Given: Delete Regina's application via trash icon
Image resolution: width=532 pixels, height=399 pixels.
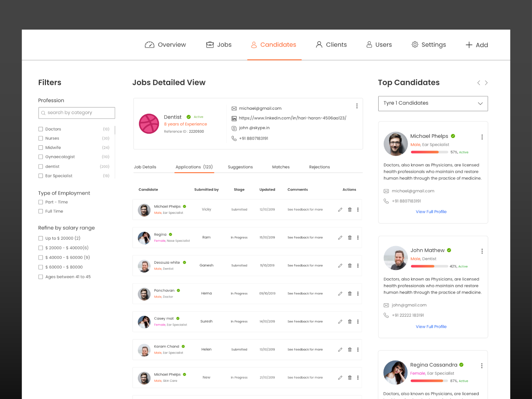Looking at the screenshot, I should (349, 237).
